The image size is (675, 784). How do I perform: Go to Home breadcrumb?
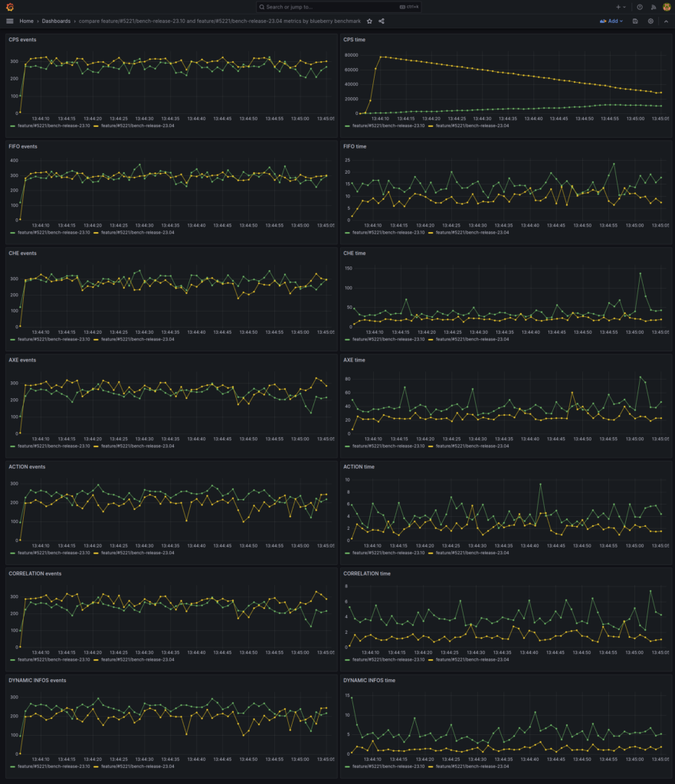pos(27,21)
